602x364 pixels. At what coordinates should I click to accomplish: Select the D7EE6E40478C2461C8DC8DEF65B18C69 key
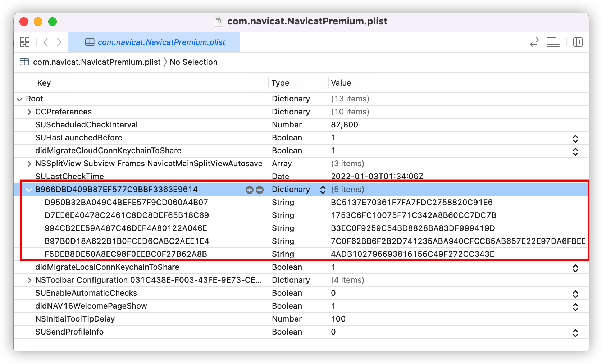pyautogui.click(x=127, y=215)
